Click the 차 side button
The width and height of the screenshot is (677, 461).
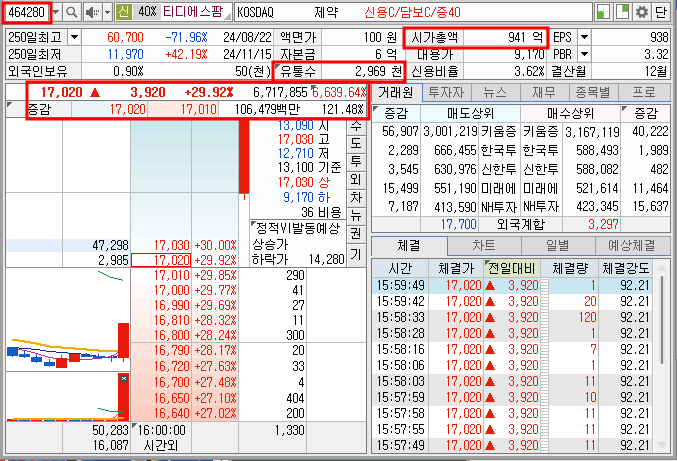tap(356, 198)
